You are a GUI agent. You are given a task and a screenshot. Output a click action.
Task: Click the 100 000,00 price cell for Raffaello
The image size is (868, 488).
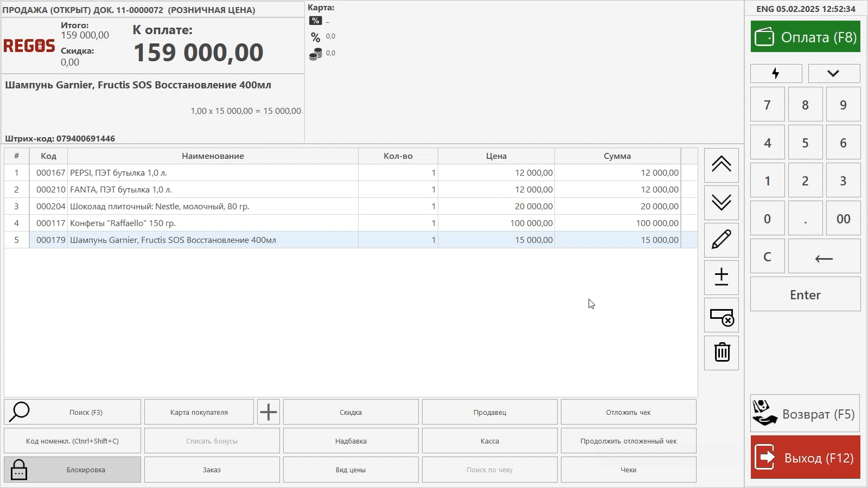[x=496, y=223]
